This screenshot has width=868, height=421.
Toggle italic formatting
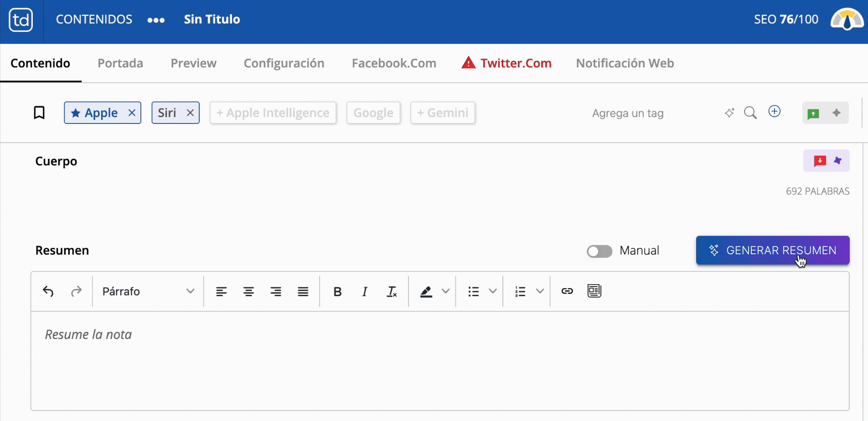pyautogui.click(x=365, y=292)
